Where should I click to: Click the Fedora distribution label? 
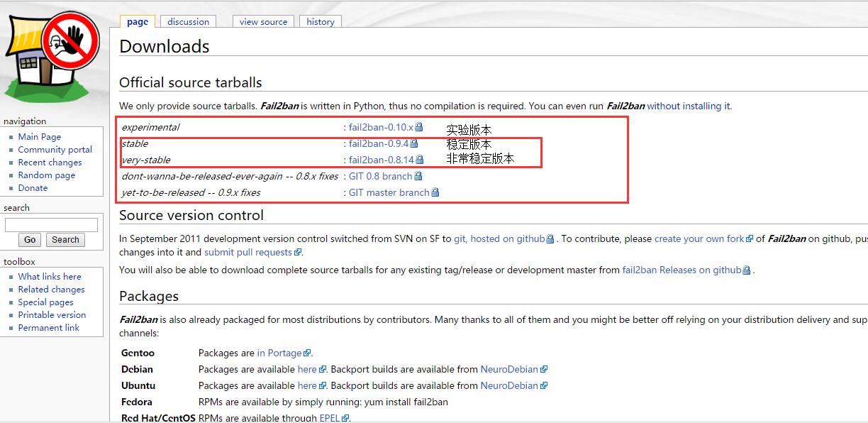[x=137, y=402]
